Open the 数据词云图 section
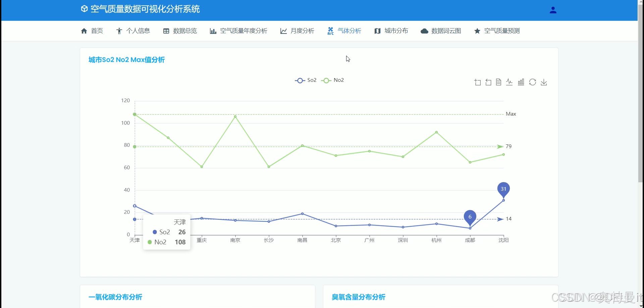 [x=440, y=31]
